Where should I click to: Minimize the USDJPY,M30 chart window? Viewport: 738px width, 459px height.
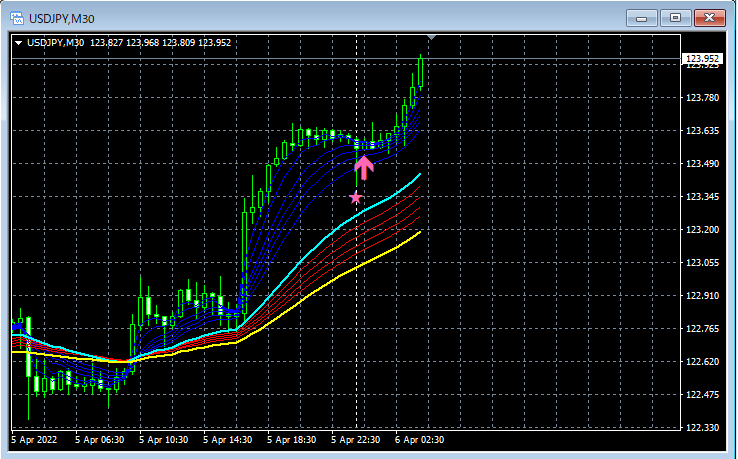[642, 18]
